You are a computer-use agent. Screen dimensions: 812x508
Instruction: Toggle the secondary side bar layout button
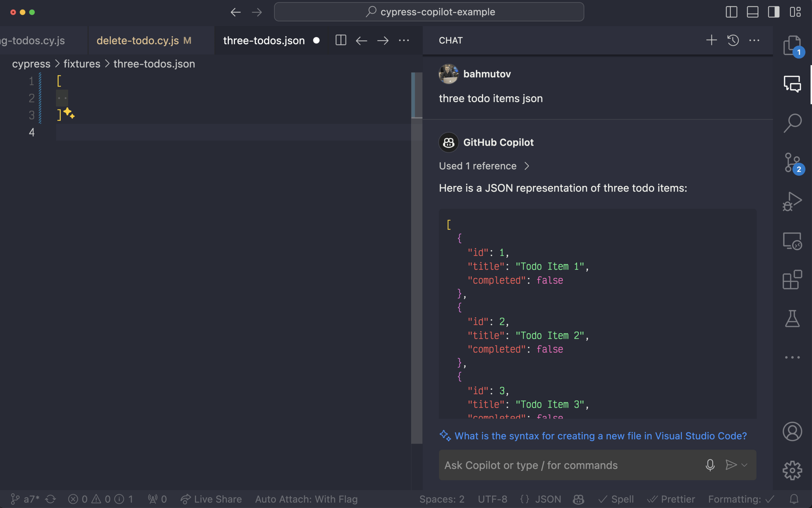pyautogui.click(x=774, y=12)
